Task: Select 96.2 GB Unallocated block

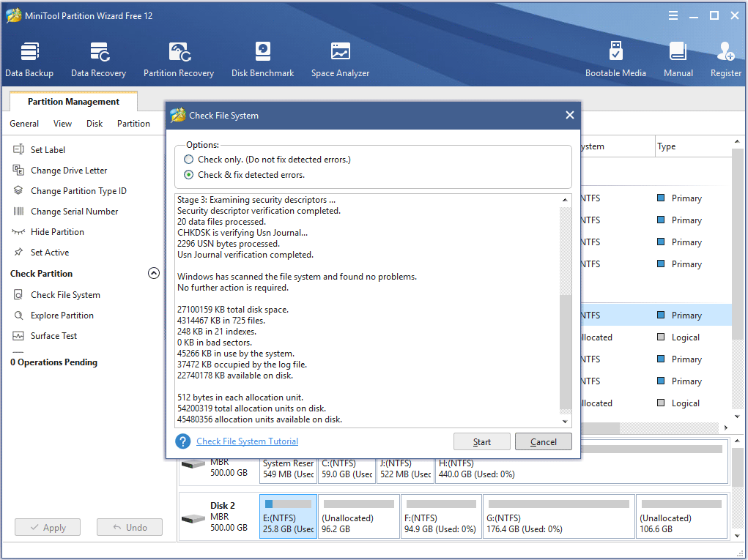Action: point(359,517)
